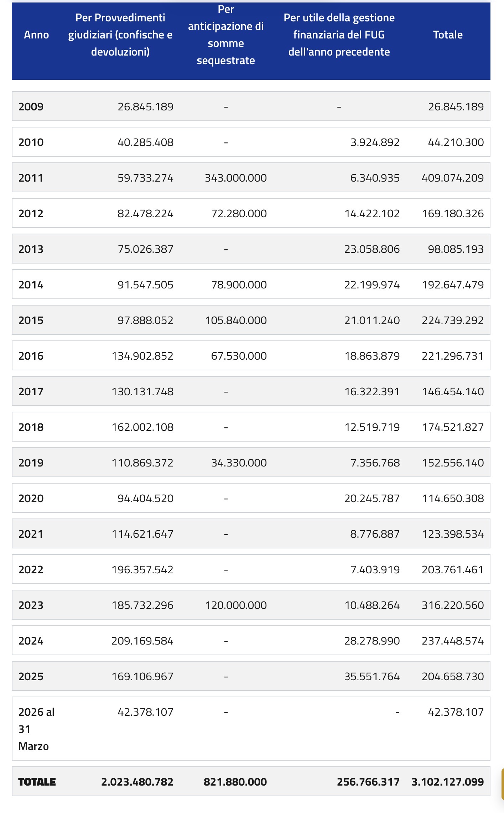Click the Per anticipazione di somme sequestrate header
504x813 pixels.
click(226, 35)
